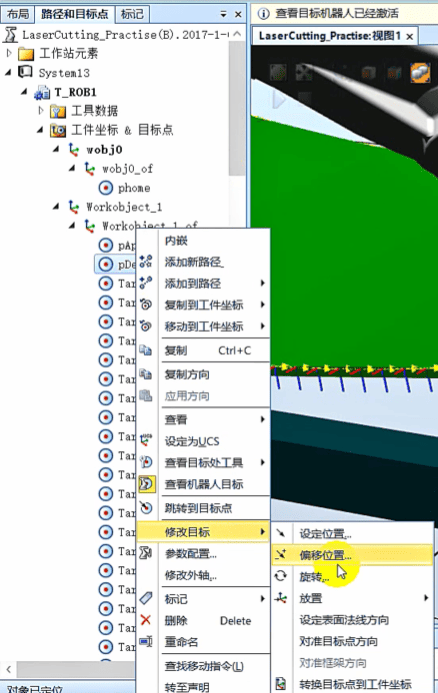The width and height of the screenshot is (438, 693).
Task: Click 跳转到目标点 menu entry
Action: point(203,508)
